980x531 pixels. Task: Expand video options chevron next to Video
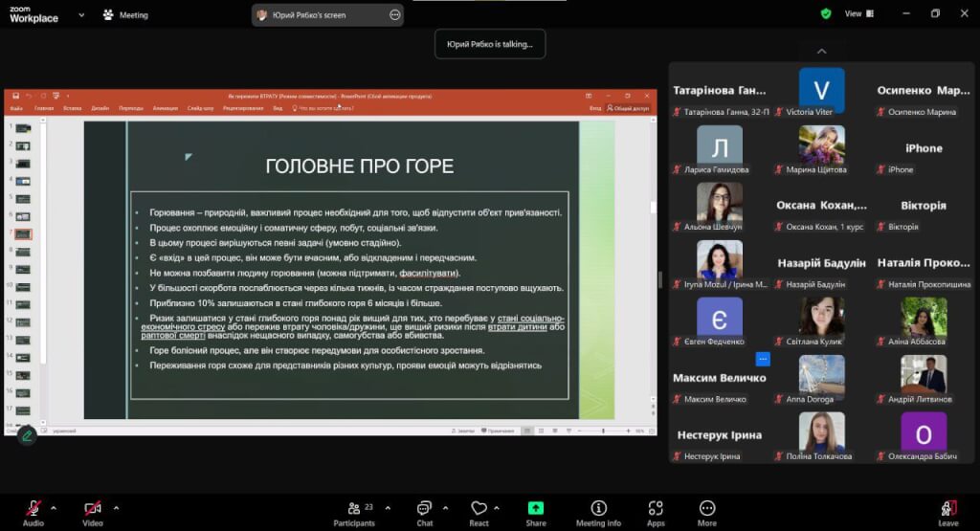(116, 507)
